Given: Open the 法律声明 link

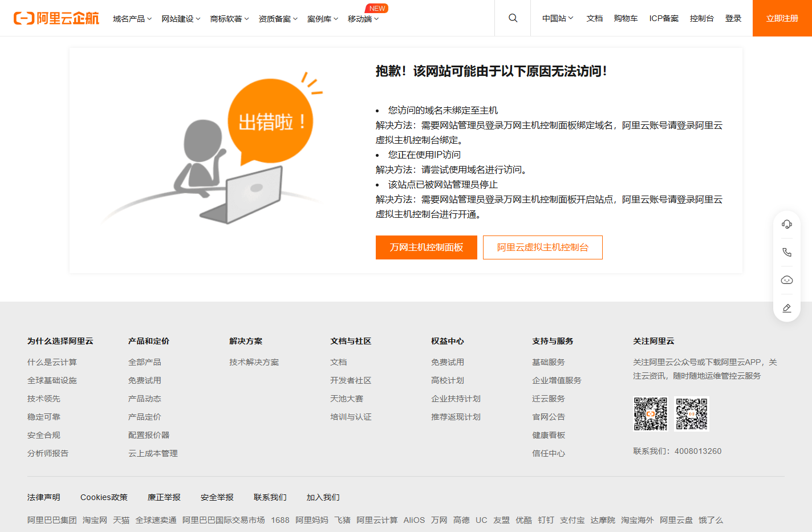Looking at the screenshot, I should click(x=44, y=497).
